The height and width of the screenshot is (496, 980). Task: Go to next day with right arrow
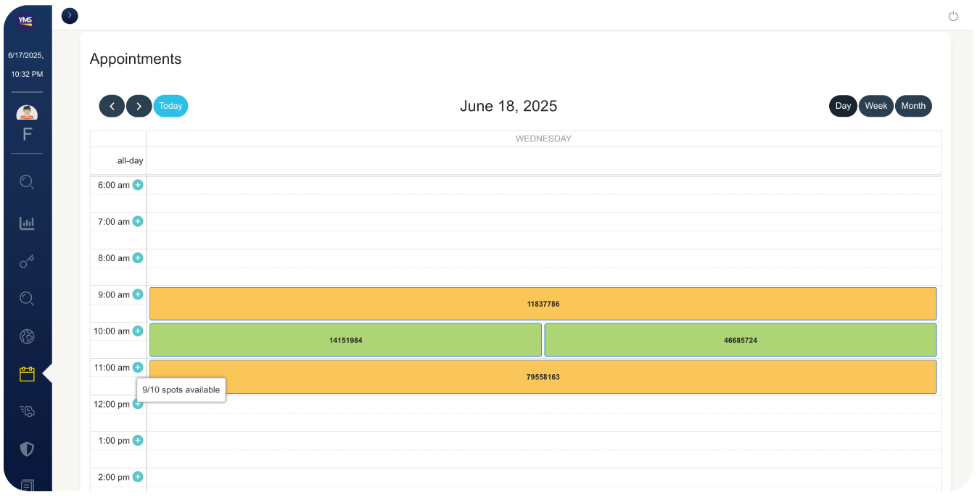(x=139, y=106)
